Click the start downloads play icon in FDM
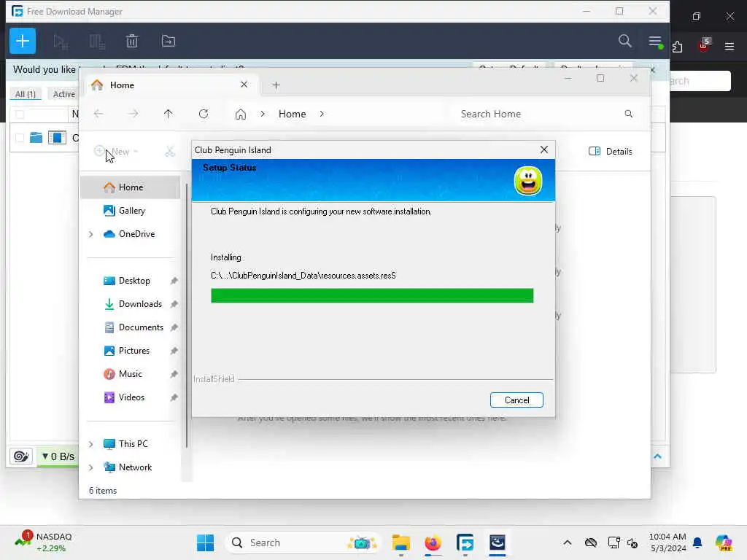The image size is (747, 560). point(61,42)
